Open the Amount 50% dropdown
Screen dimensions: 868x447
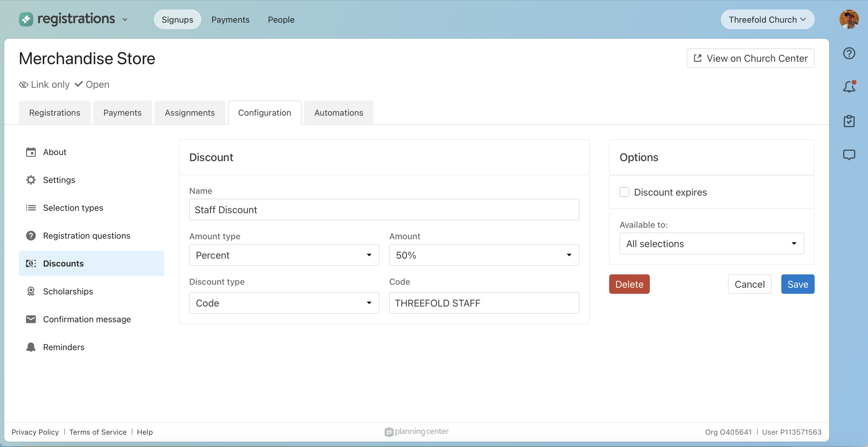(484, 255)
